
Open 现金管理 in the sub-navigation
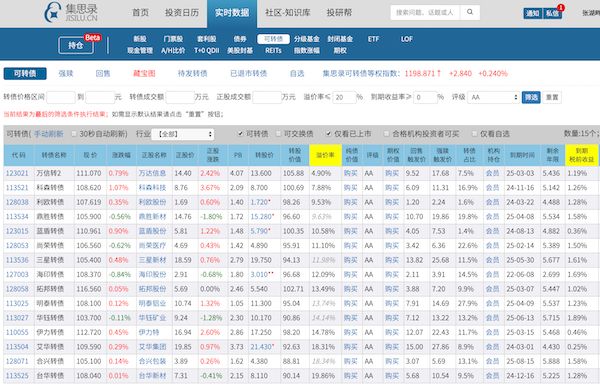pos(140,51)
